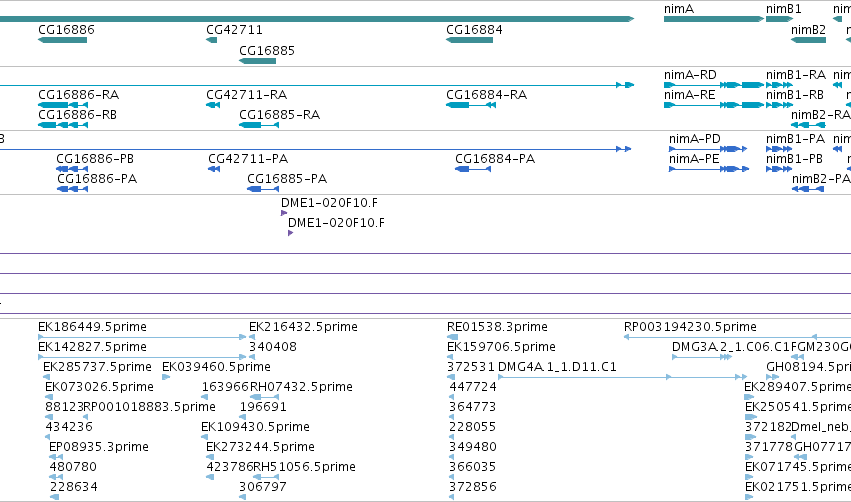Click the teal CG16886 gene bar
The image size is (851, 502).
tap(62, 40)
